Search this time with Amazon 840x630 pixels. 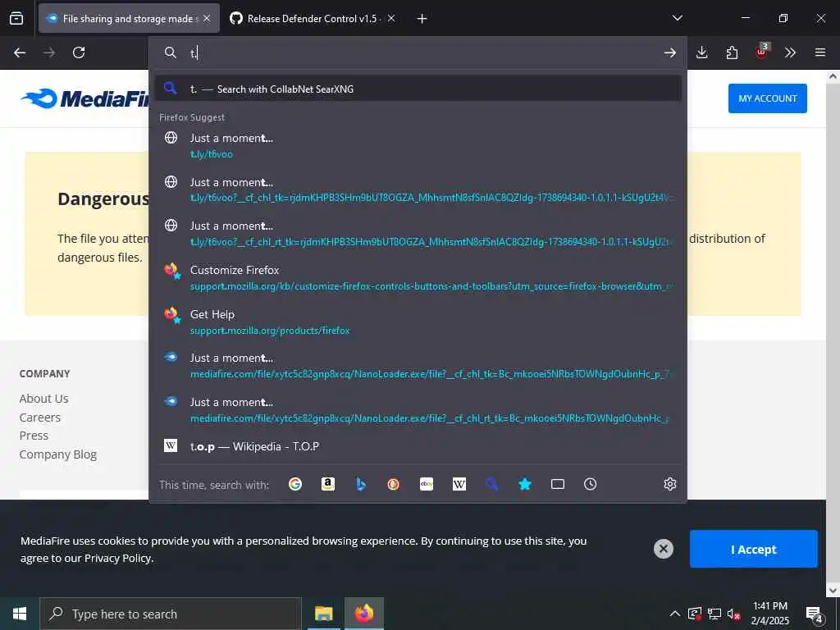(328, 484)
